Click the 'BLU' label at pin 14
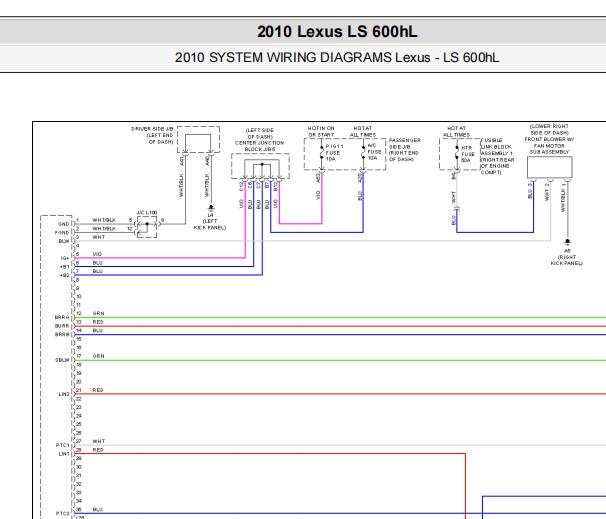606x519 pixels. 98,330
